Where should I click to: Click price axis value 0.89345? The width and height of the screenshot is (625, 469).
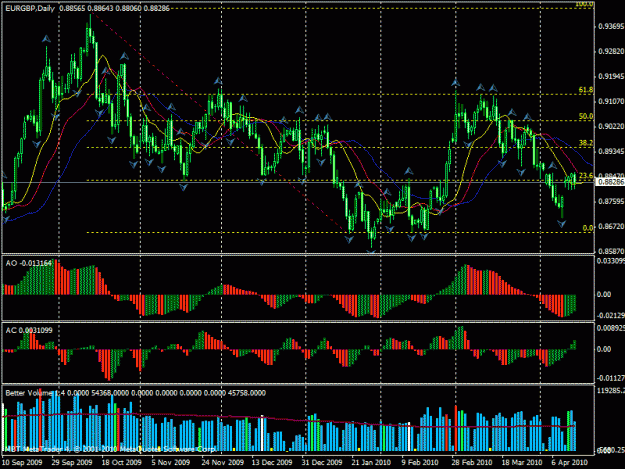(611, 151)
